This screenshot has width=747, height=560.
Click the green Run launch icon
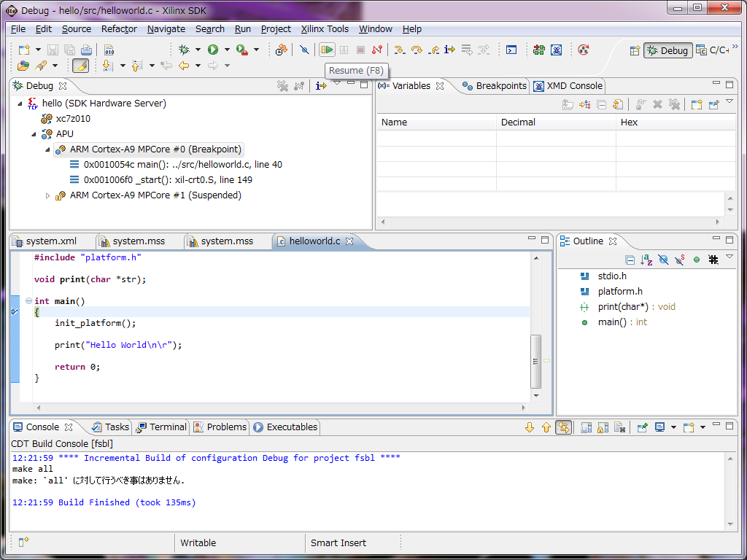(213, 50)
